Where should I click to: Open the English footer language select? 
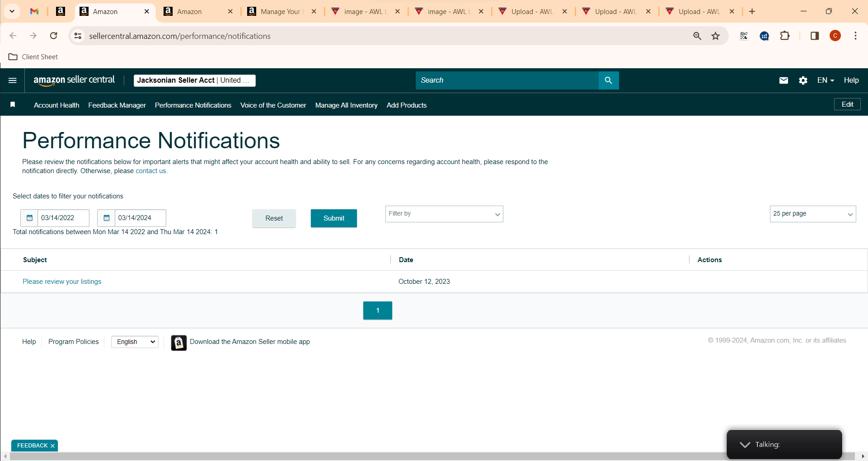(x=135, y=342)
